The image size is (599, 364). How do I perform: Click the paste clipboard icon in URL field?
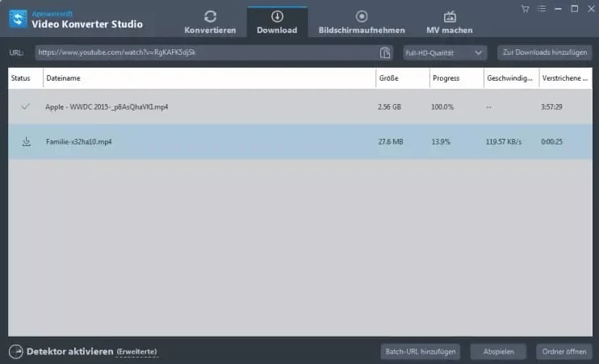coord(385,52)
